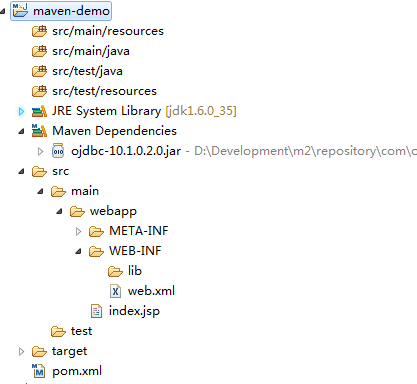Image resolution: width=417 pixels, height=384 pixels.
Task: Select the target folder label
Action: pos(69,352)
